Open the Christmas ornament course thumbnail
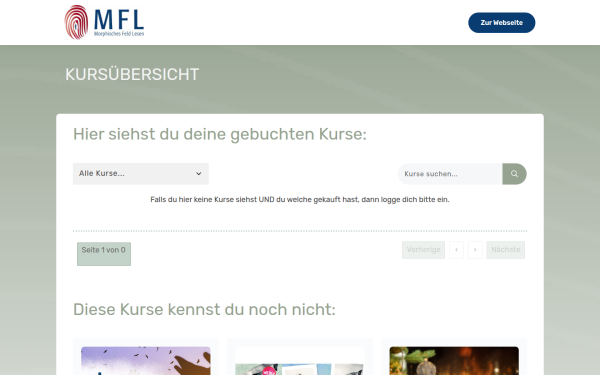 tap(454, 361)
